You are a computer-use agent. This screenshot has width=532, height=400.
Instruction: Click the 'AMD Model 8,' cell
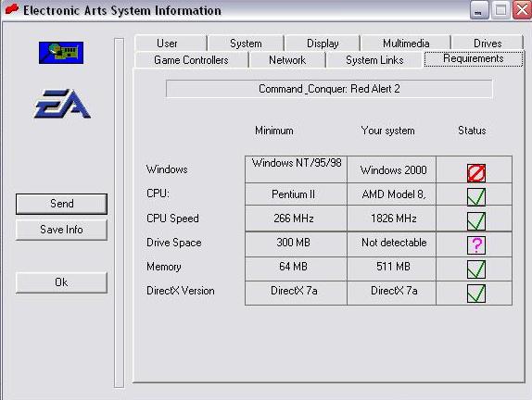(392, 194)
